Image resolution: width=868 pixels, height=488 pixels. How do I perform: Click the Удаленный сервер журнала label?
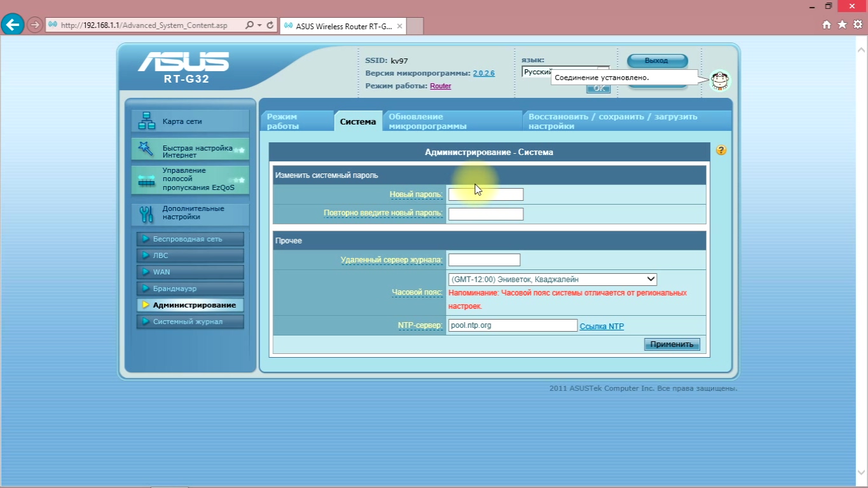pyautogui.click(x=392, y=260)
